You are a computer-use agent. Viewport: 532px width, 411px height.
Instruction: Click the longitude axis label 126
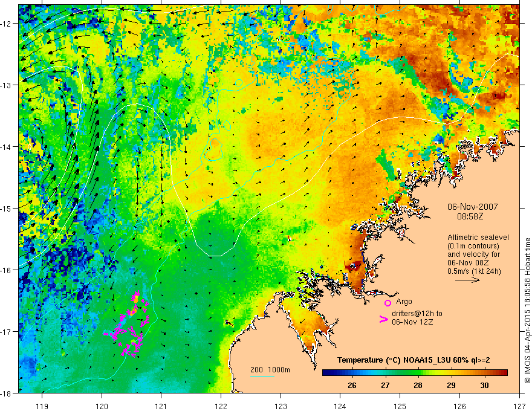tap(459, 406)
